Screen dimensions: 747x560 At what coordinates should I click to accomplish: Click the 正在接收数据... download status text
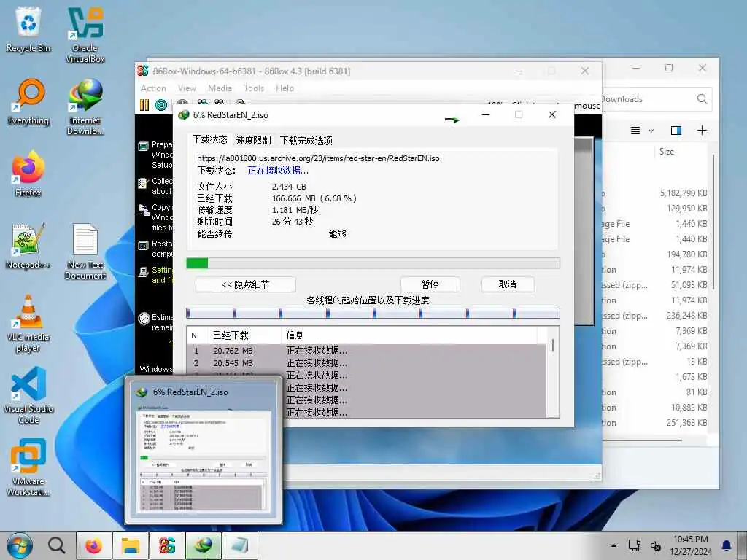click(x=278, y=171)
